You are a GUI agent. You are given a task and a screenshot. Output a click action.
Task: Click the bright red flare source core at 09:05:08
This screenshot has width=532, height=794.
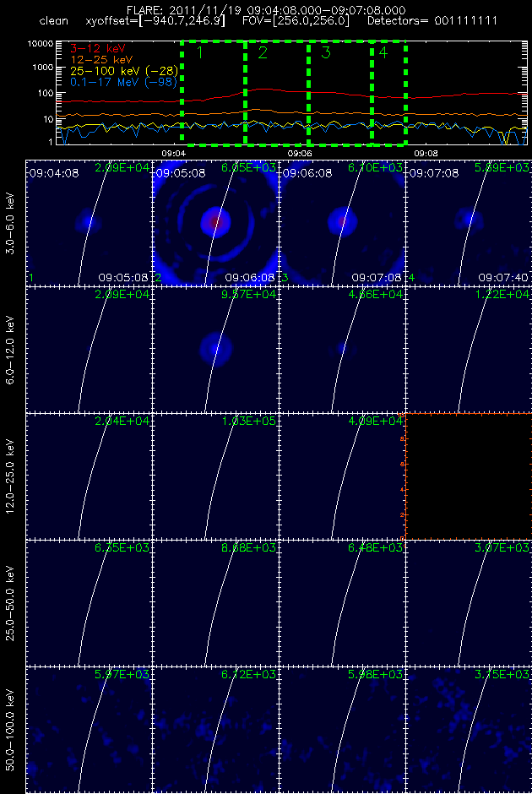215,221
